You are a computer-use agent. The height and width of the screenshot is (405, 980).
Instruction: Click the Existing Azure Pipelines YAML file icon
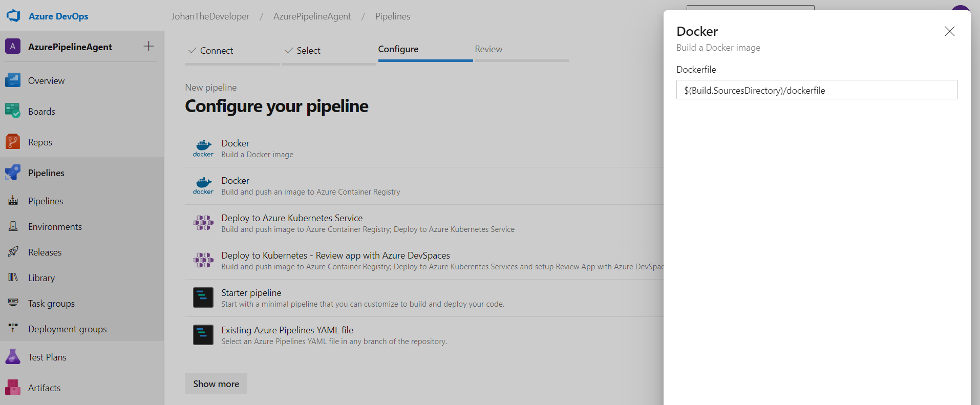pos(203,335)
